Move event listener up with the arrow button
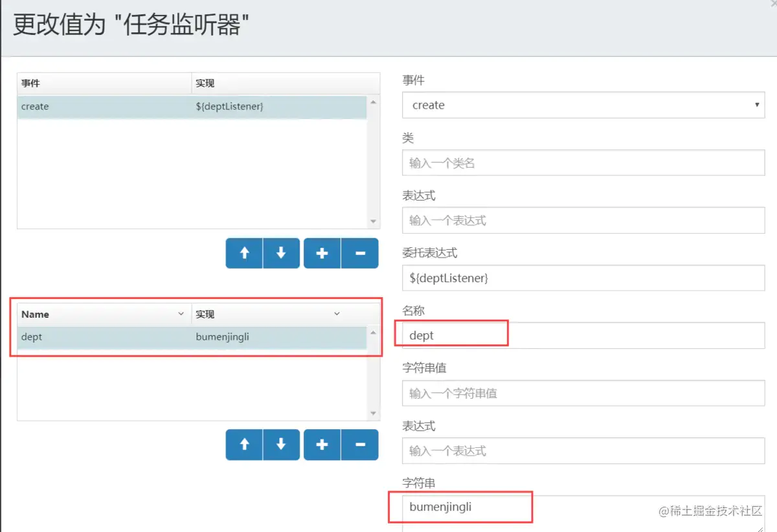Image resolution: width=777 pixels, height=532 pixels. tap(244, 253)
